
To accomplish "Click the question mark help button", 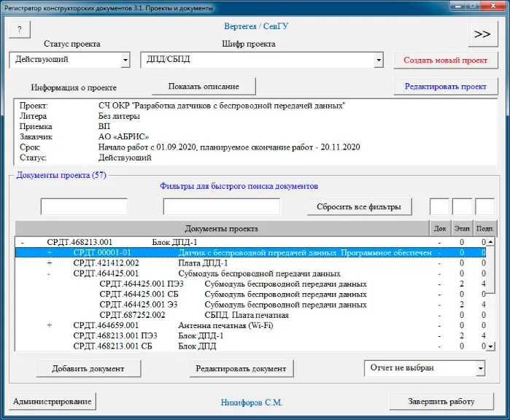I will 20,30.
